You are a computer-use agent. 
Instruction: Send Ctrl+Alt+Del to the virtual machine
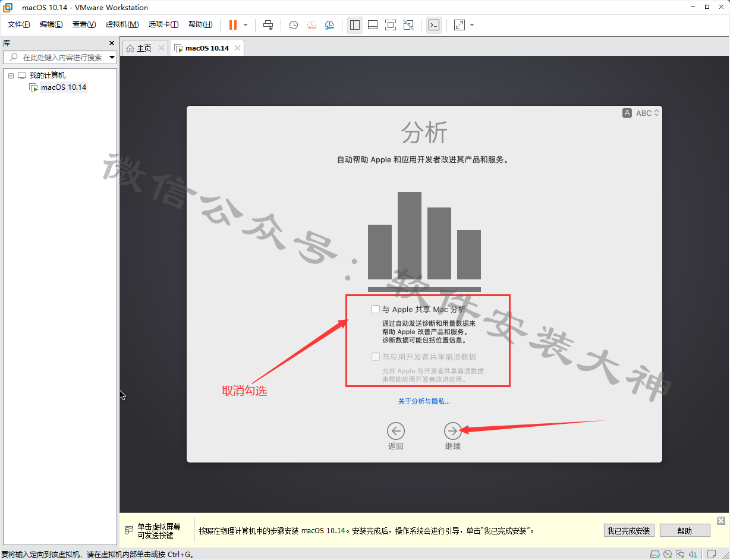[x=268, y=25]
